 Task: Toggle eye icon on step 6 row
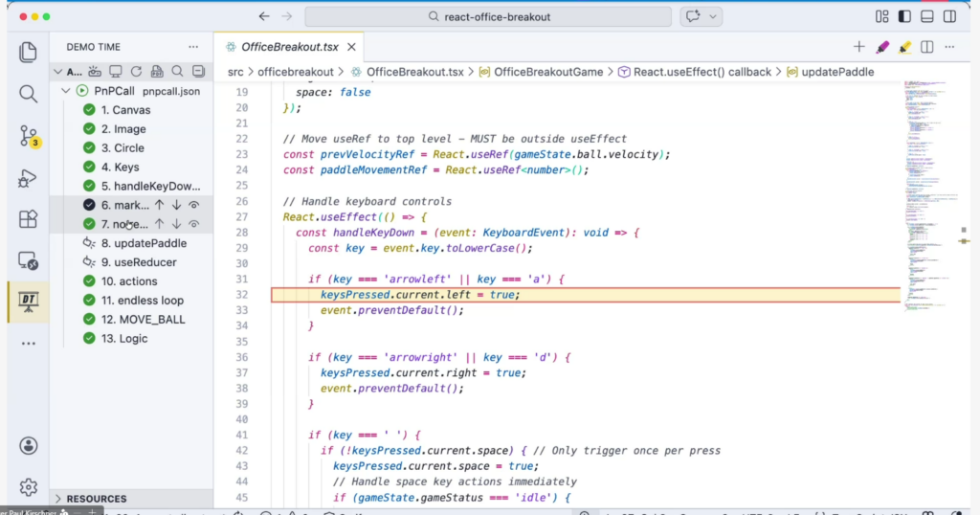194,205
